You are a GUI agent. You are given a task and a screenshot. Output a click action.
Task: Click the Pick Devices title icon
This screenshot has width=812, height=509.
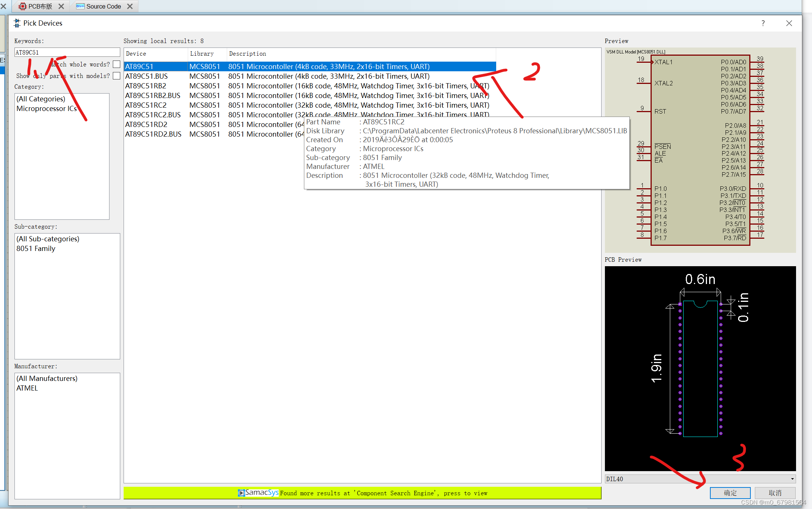pyautogui.click(x=17, y=23)
